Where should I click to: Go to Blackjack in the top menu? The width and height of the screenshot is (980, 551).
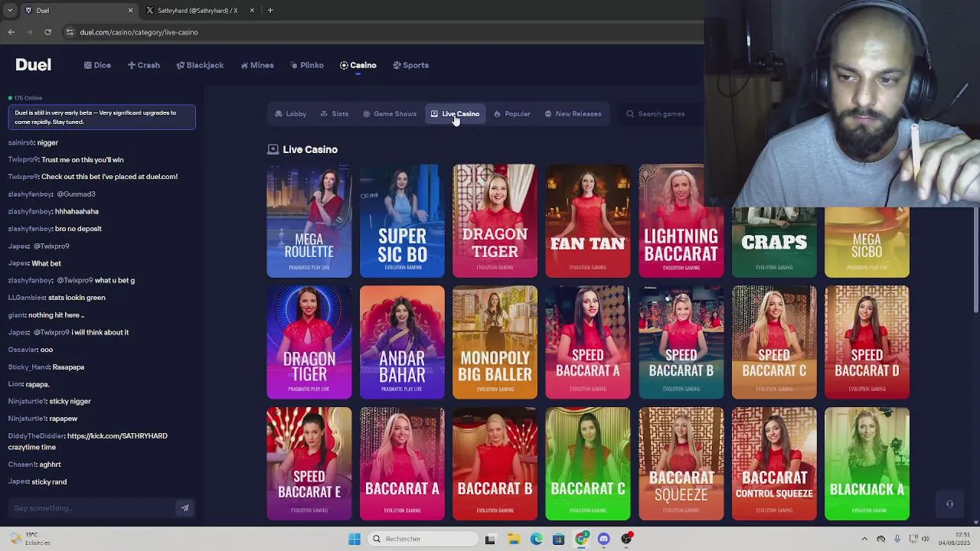[x=200, y=65]
